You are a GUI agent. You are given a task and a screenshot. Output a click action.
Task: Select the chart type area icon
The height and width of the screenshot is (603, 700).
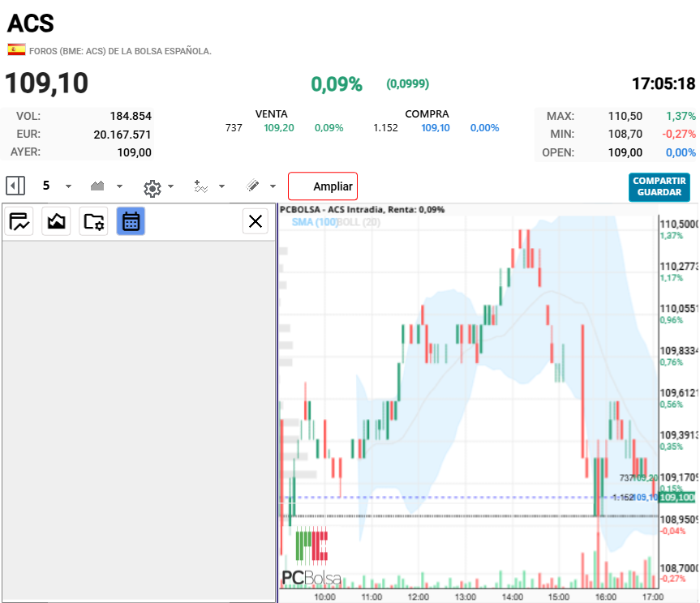coord(97,186)
